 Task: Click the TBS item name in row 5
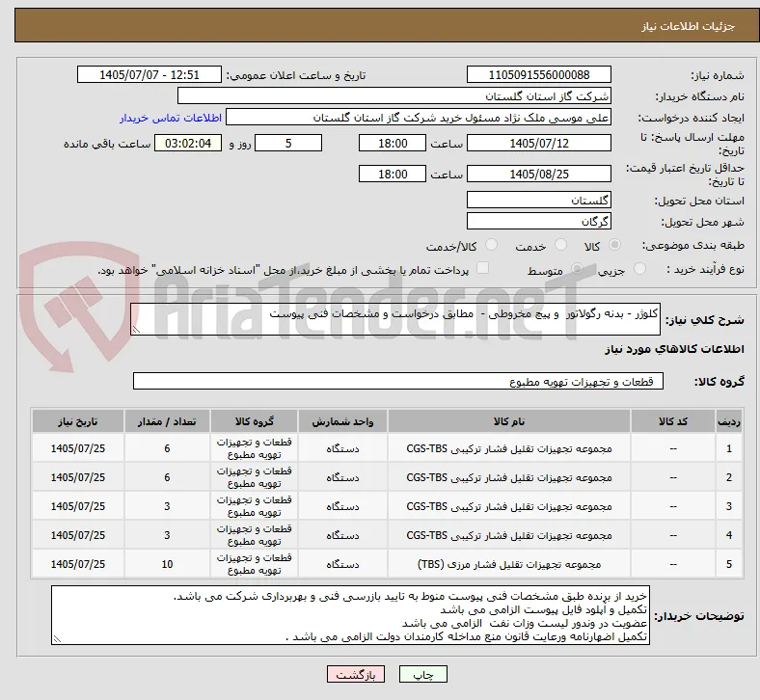pyautogui.click(x=509, y=564)
